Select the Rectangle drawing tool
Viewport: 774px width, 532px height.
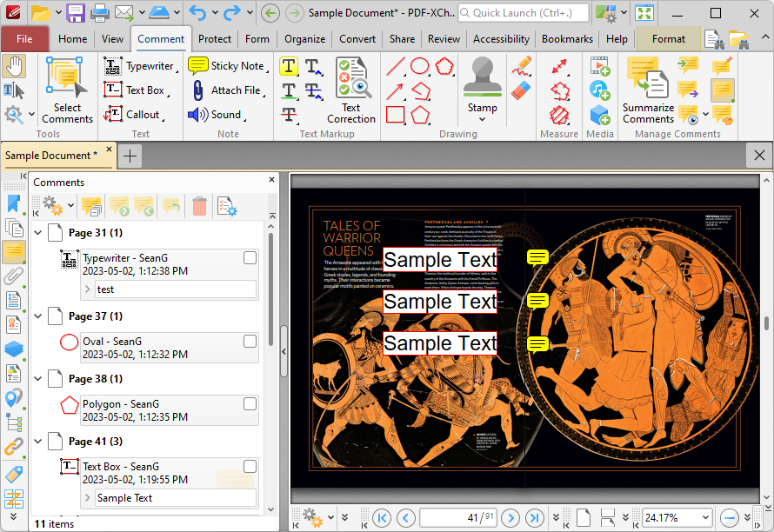396,115
